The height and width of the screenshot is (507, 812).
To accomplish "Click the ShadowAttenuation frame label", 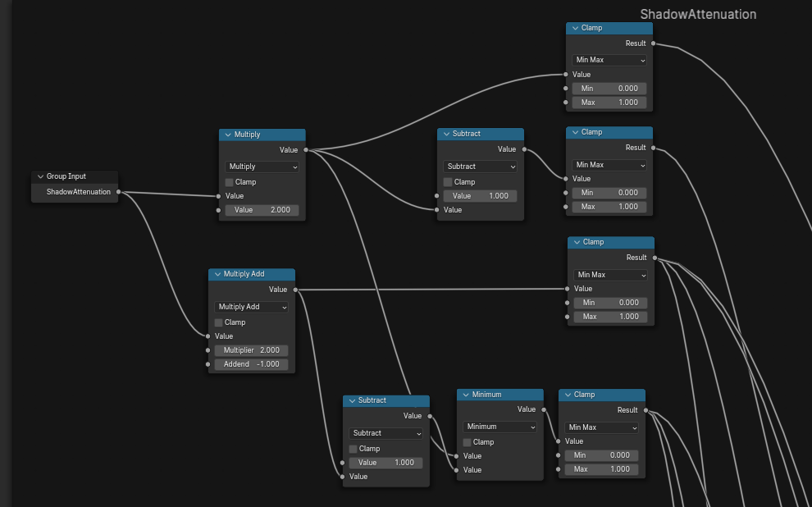I will 698,15.
